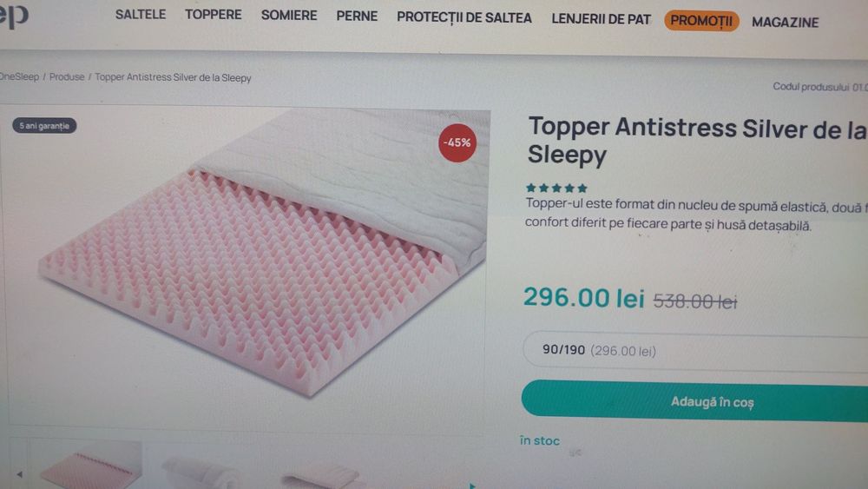The width and height of the screenshot is (868, 489).
Task: Select PROTECȚII DE SALTEA category
Action: click(x=464, y=17)
